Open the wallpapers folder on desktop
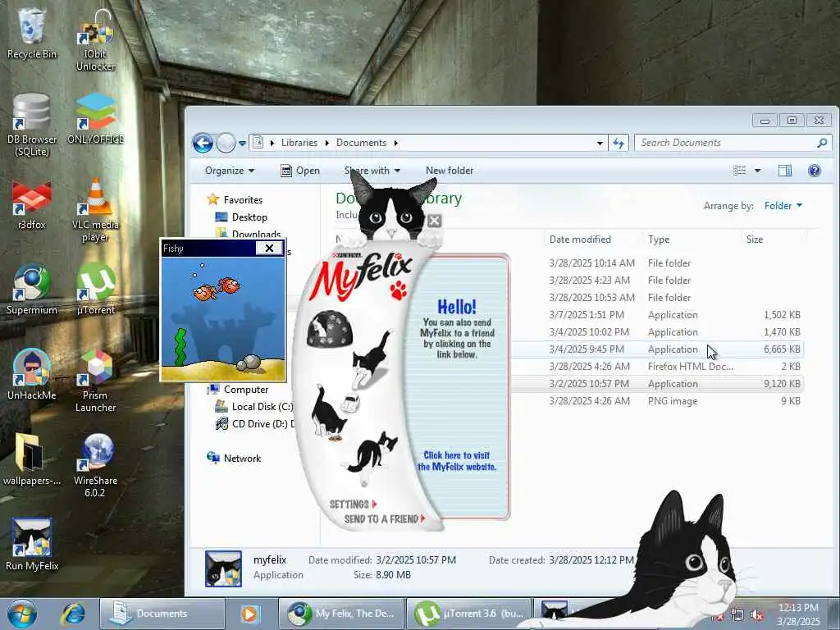This screenshot has width=840, height=630. pos(32,459)
